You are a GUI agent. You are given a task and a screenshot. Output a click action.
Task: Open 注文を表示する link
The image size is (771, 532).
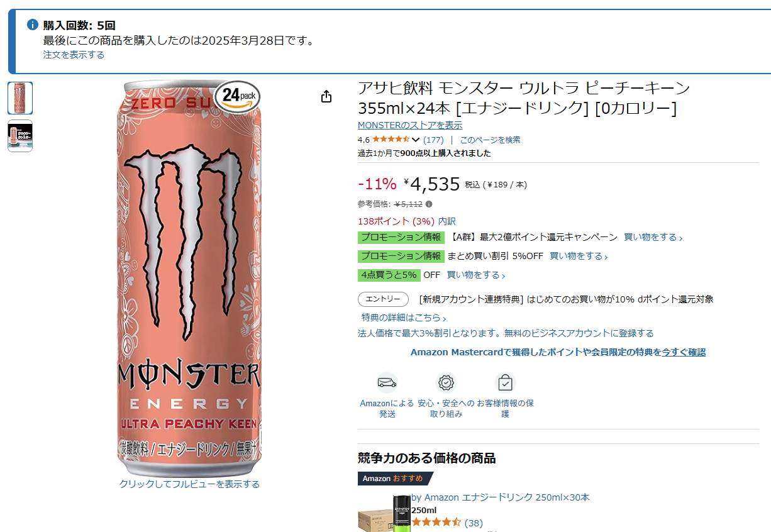74,55
